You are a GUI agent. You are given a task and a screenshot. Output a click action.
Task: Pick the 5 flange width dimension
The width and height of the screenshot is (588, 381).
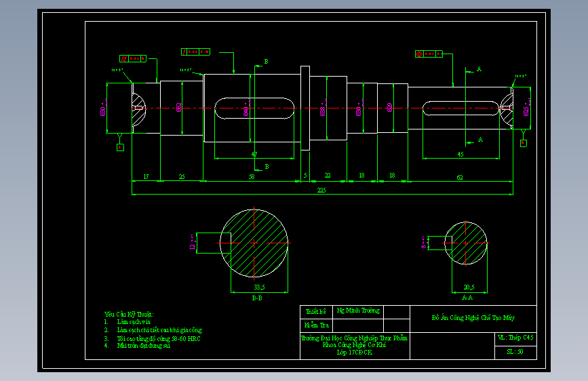pos(305,175)
